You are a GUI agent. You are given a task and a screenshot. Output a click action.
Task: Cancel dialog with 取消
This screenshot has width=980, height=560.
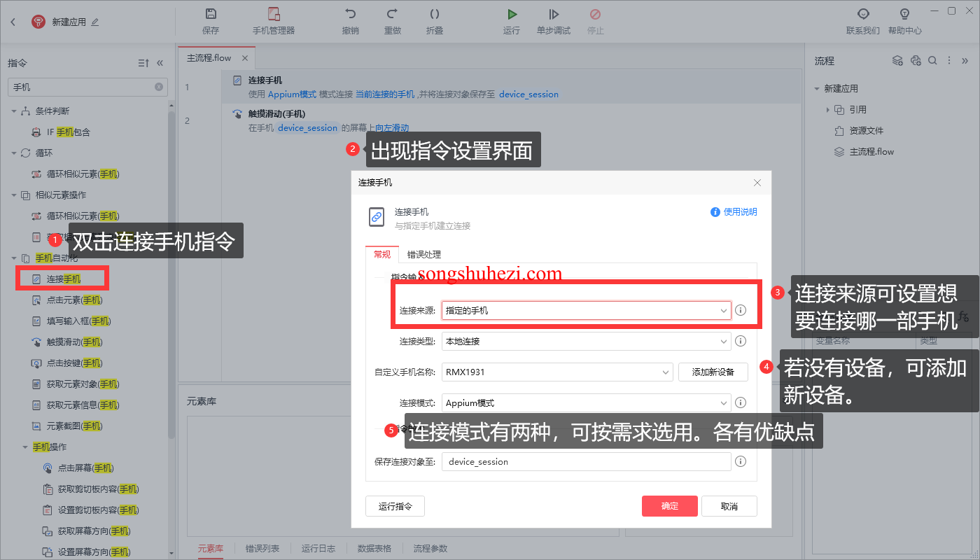click(x=729, y=506)
